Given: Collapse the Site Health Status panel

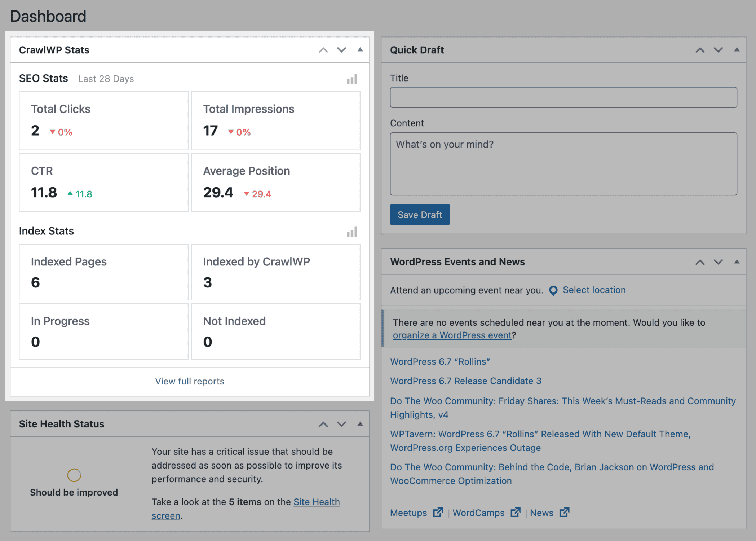Looking at the screenshot, I should [360, 424].
